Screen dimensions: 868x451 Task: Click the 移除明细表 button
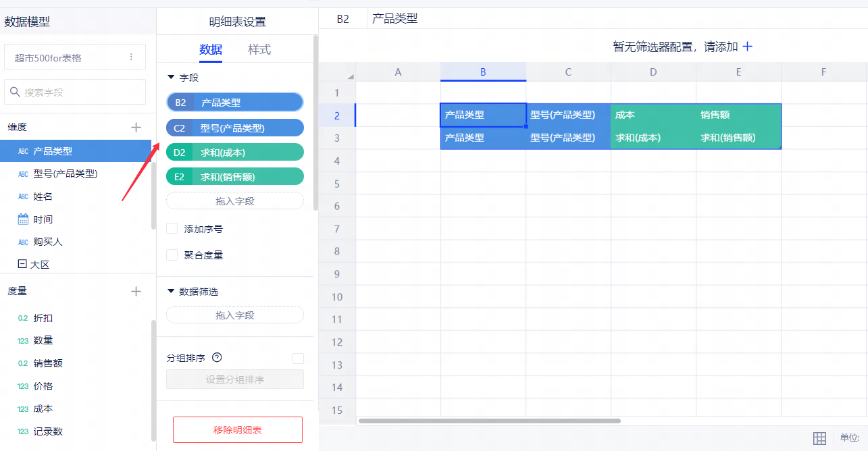[x=237, y=429]
